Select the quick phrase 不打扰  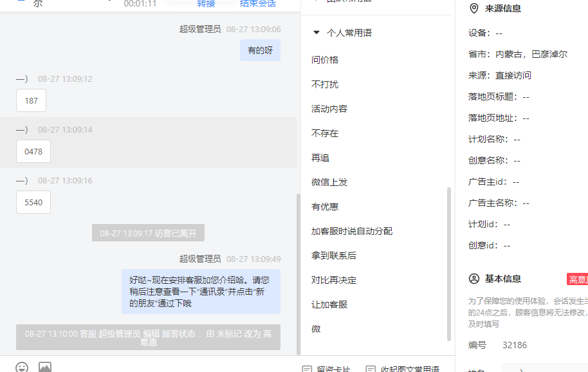[x=325, y=84]
